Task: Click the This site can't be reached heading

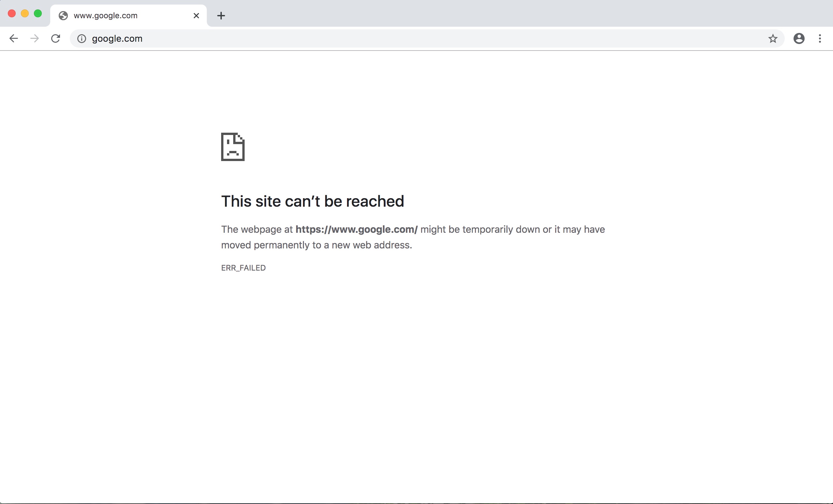Action: [x=312, y=201]
